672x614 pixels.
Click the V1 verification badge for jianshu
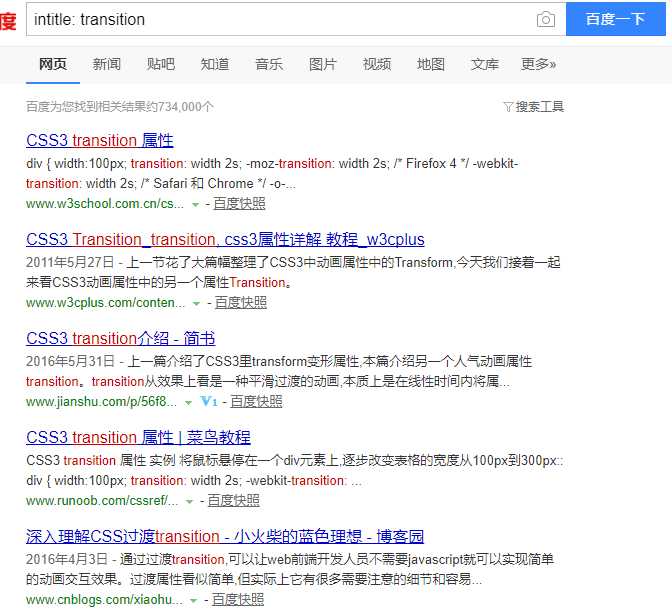click(x=209, y=401)
